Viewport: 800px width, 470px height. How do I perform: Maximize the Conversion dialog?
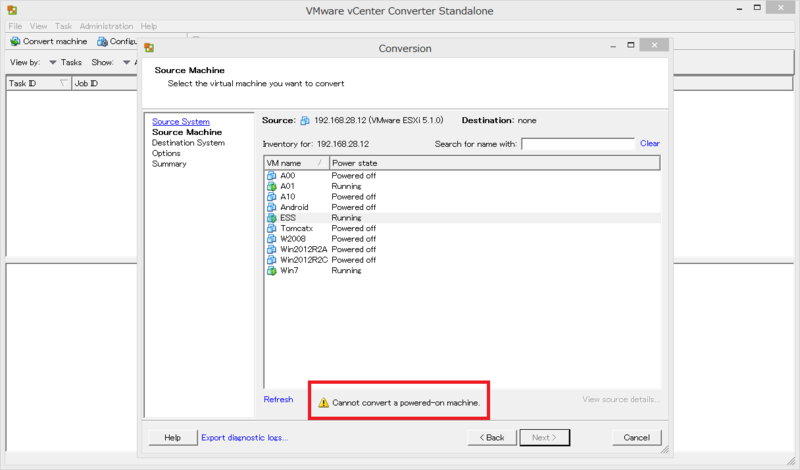coord(631,45)
